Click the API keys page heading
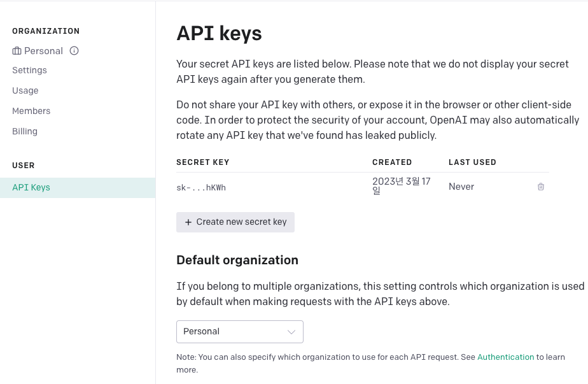 tap(219, 33)
